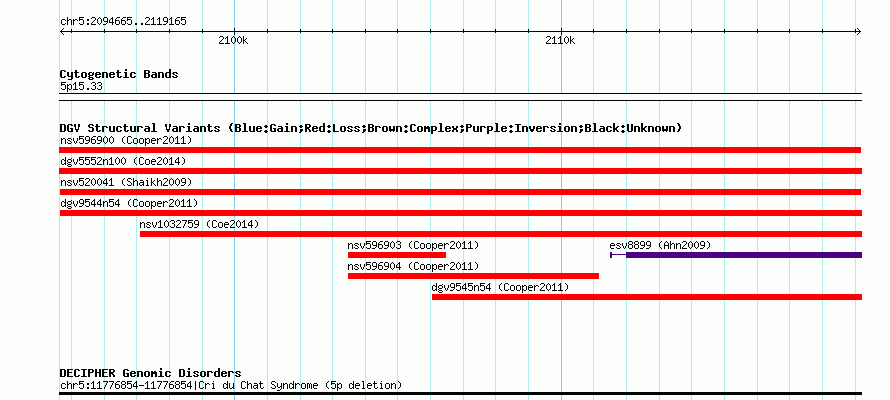Click the dgv9544n54 (Cooper2011) text label
This screenshot has width=890, height=400.
[x=129, y=203]
